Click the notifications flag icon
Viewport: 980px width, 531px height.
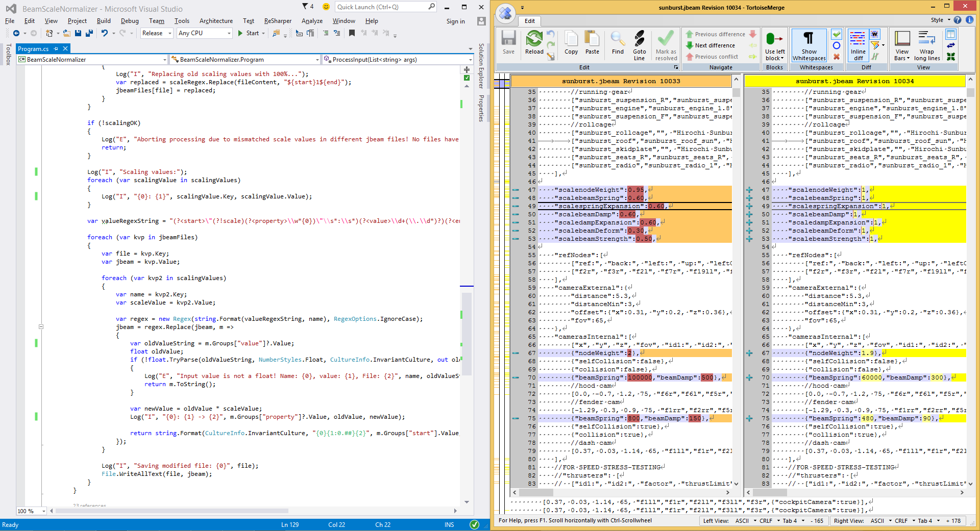[x=308, y=7]
